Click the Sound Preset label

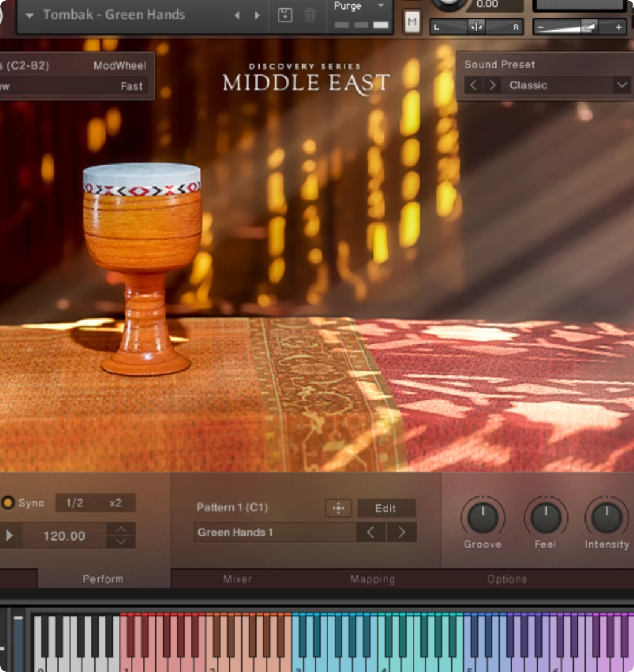500,65
